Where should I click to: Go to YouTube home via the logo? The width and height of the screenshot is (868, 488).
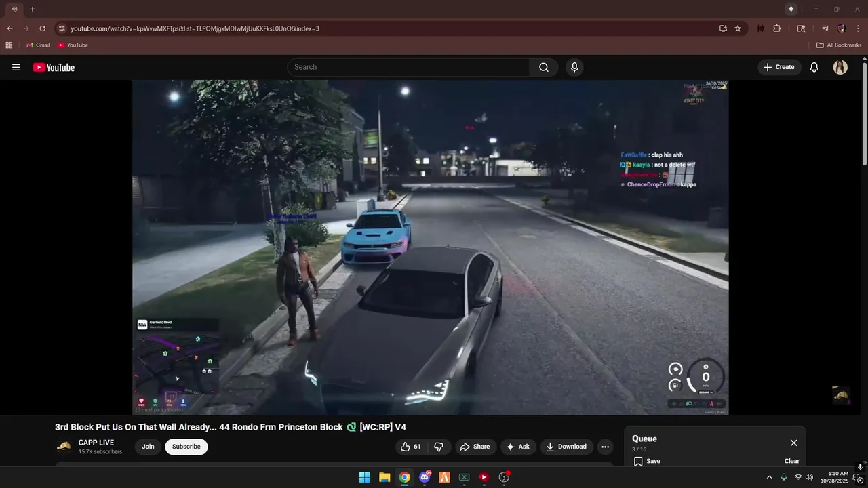coord(54,67)
